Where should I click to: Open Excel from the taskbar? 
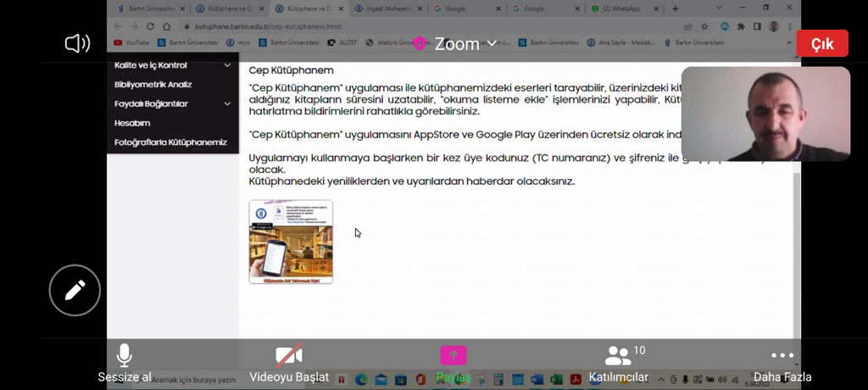(556, 380)
